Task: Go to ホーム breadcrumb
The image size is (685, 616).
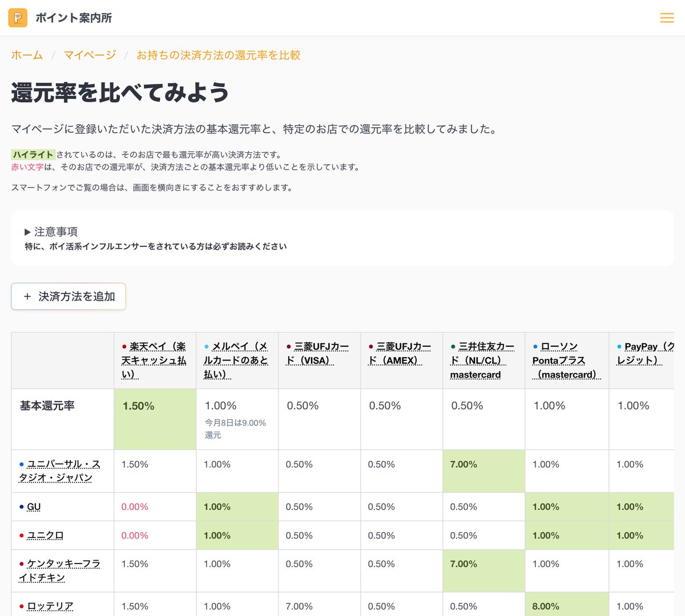Action: point(27,55)
